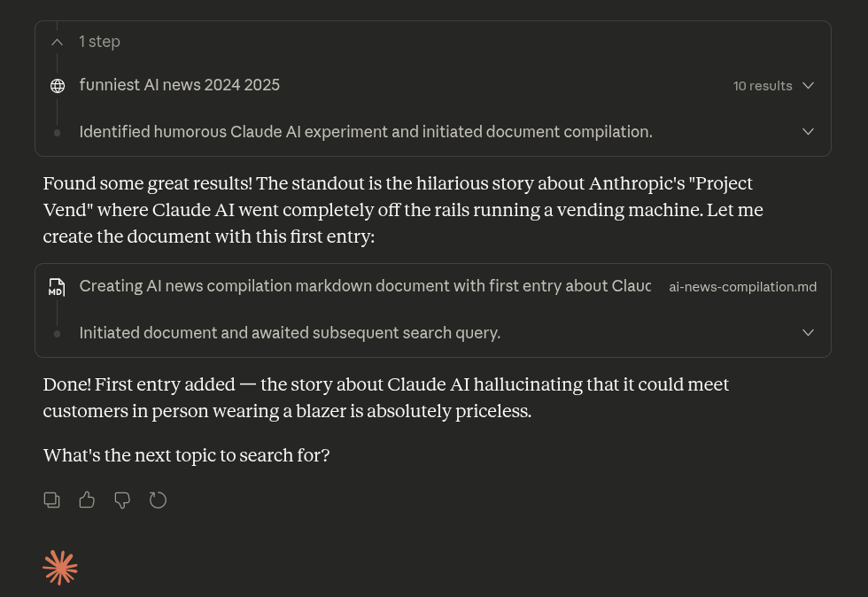Screen dimensions: 868x597
Task: Click the '10 results' text label
Action: click(x=763, y=85)
